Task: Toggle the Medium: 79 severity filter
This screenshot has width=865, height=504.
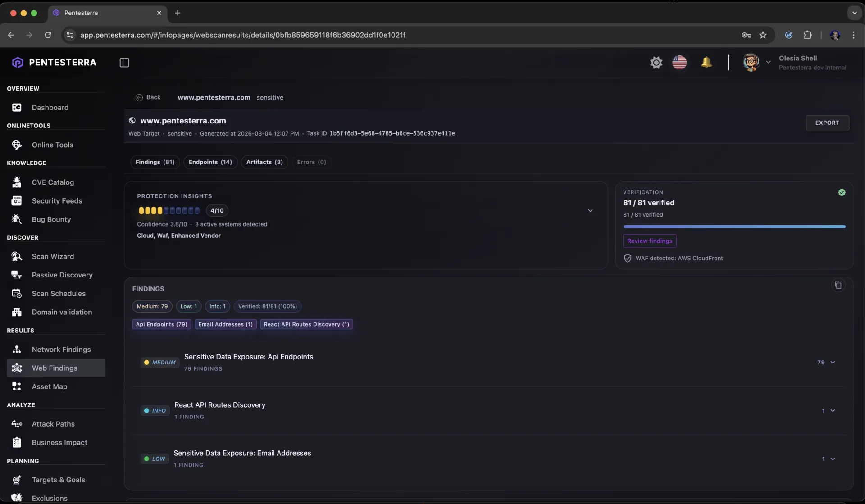Action: pyautogui.click(x=152, y=306)
